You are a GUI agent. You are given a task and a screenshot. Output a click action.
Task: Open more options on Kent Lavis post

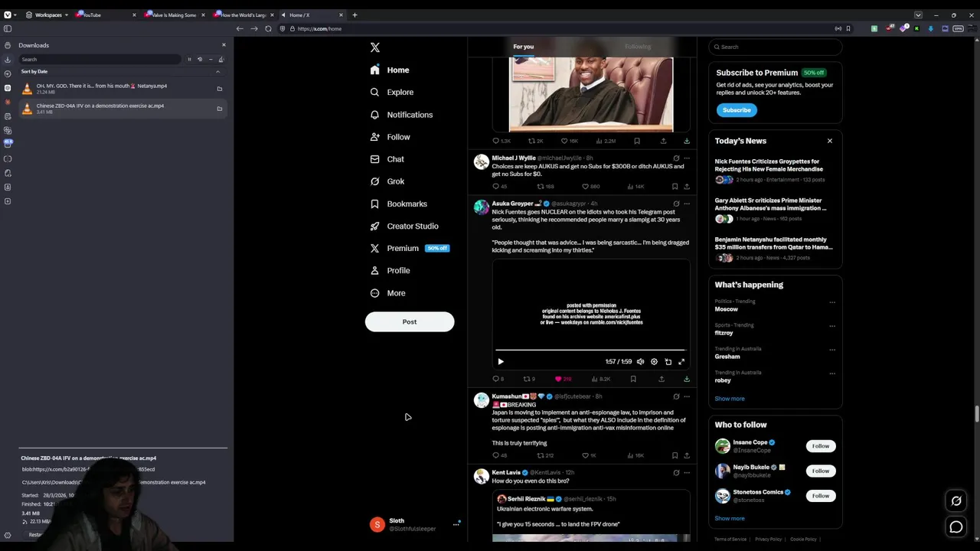tap(687, 473)
